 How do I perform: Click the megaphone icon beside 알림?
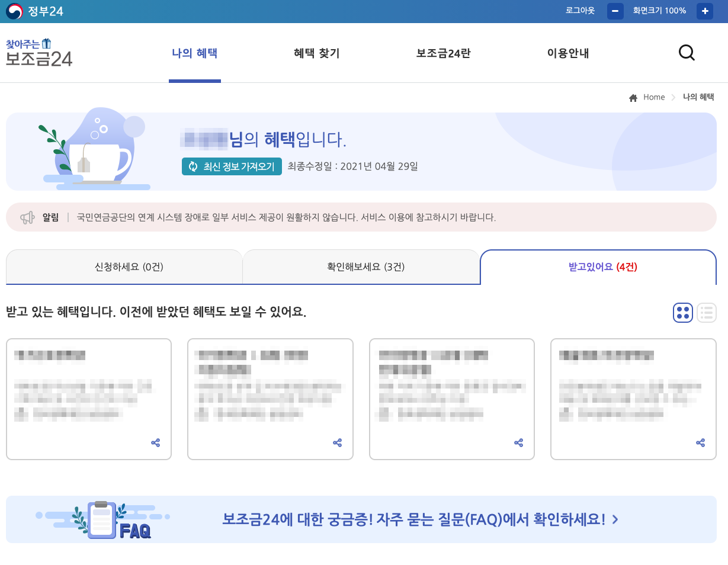27,217
